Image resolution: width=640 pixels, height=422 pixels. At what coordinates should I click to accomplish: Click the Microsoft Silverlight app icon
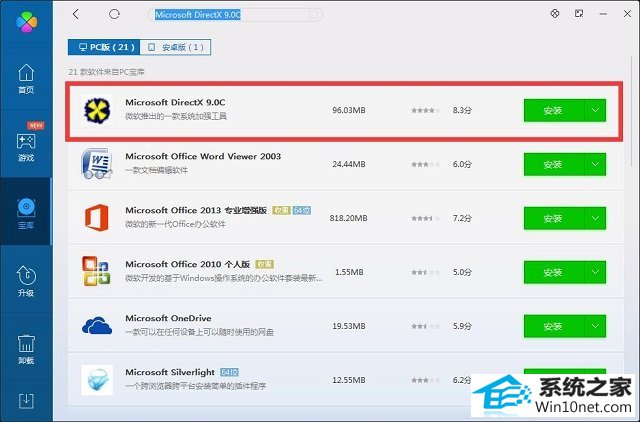(97, 380)
